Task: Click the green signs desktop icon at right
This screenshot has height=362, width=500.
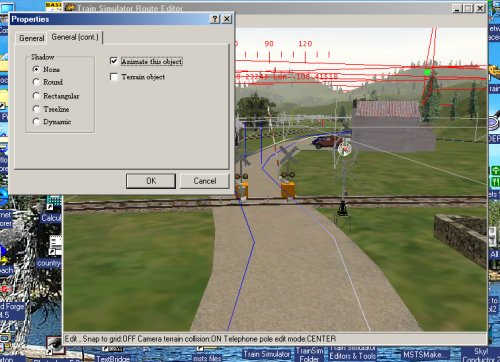Action: click(x=495, y=177)
